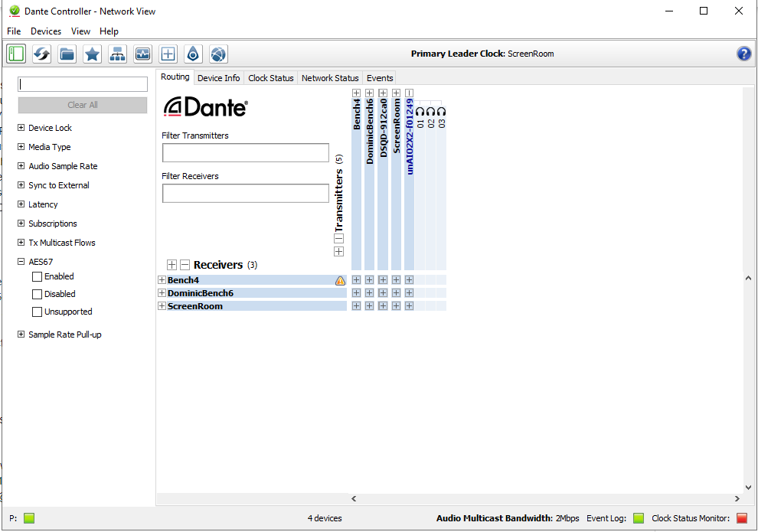Click the Filter Transmitters input field
Screen dimensions: 758x532
245,152
